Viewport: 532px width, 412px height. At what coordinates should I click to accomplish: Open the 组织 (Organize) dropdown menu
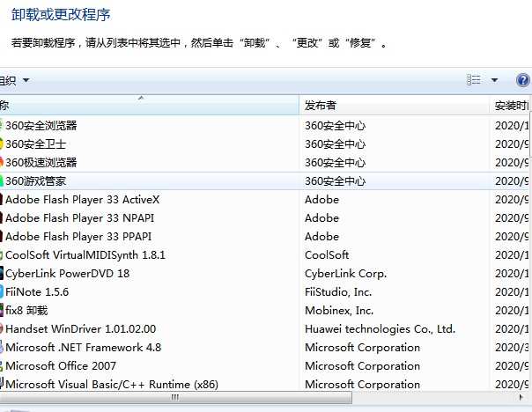tap(14, 80)
